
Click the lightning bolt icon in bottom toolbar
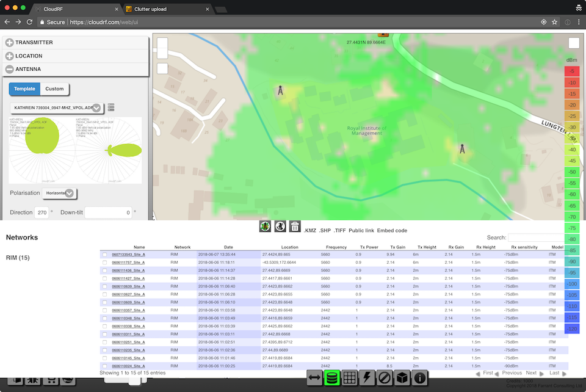click(x=366, y=377)
